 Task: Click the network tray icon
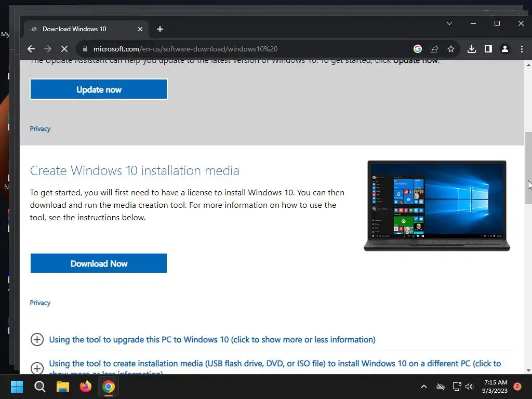pyautogui.click(x=457, y=387)
